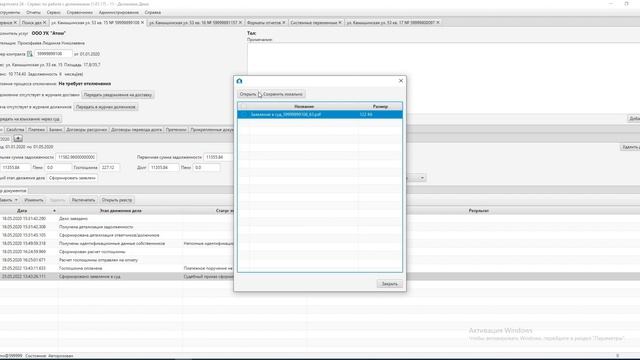Select the Госпошлина оплачена row

click(x=116, y=269)
